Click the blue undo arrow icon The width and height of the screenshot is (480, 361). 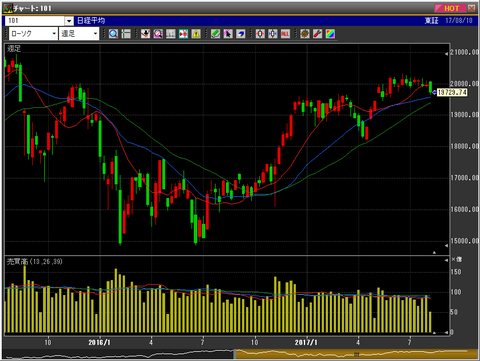[x=241, y=34]
